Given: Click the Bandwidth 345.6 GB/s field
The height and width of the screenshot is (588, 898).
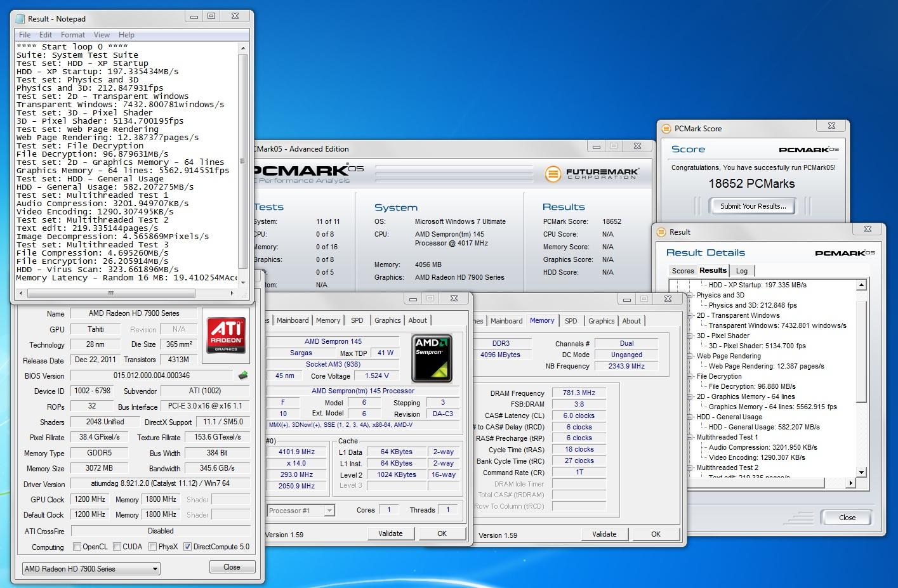Looking at the screenshot, I should 217,468.
